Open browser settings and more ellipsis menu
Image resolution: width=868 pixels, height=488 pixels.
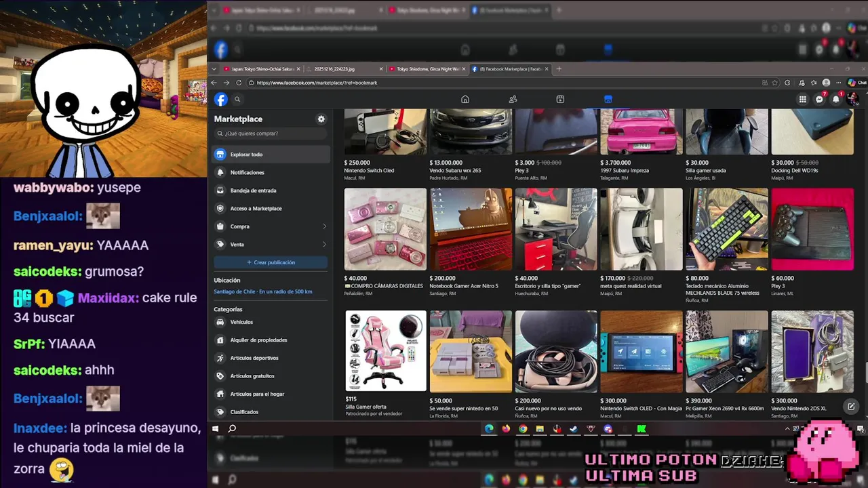[x=839, y=83]
